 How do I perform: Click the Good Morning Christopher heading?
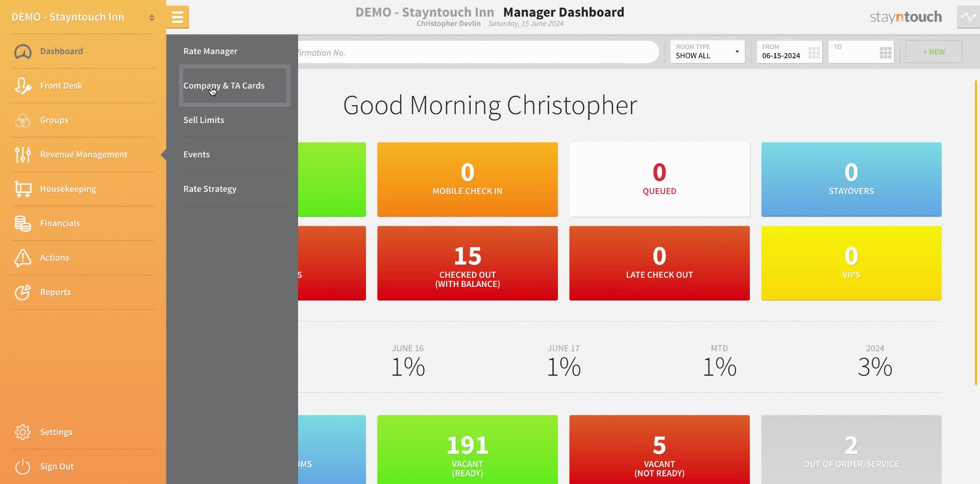490,106
